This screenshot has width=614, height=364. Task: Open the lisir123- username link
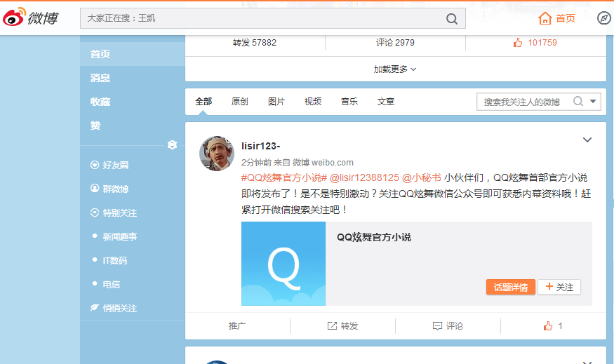pyautogui.click(x=261, y=146)
